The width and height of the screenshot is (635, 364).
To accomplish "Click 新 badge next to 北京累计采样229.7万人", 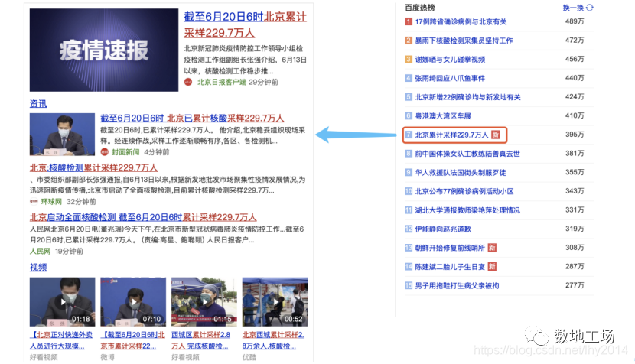I will coord(496,135).
